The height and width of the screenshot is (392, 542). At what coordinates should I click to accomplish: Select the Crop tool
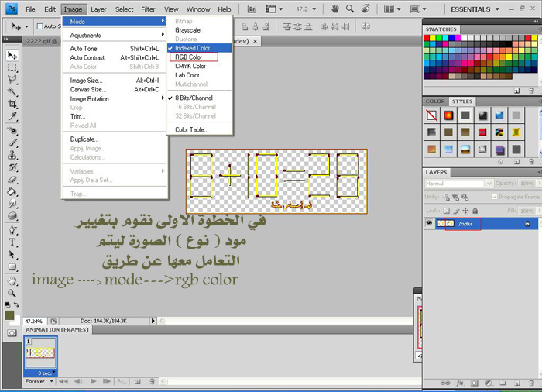[x=12, y=104]
